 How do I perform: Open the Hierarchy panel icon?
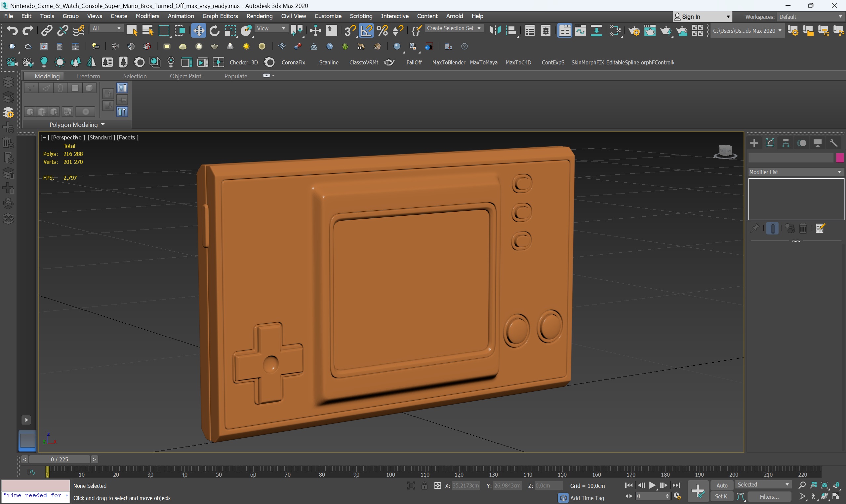(786, 143)
